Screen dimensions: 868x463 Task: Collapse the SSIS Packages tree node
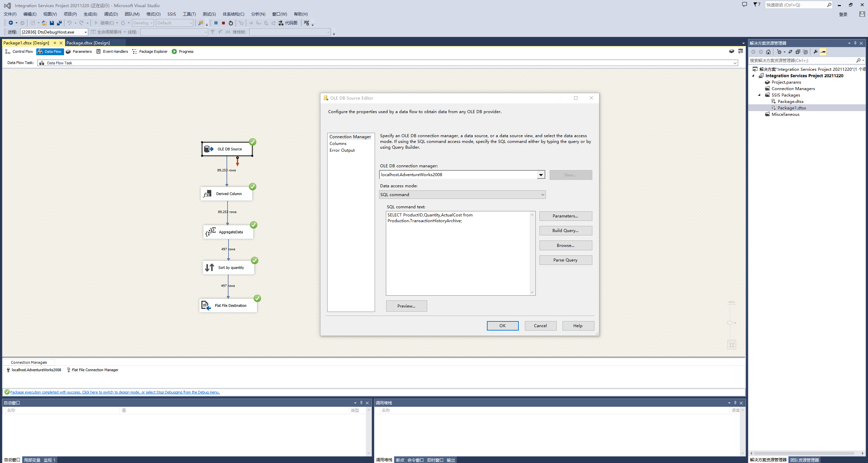pos(759,95)
